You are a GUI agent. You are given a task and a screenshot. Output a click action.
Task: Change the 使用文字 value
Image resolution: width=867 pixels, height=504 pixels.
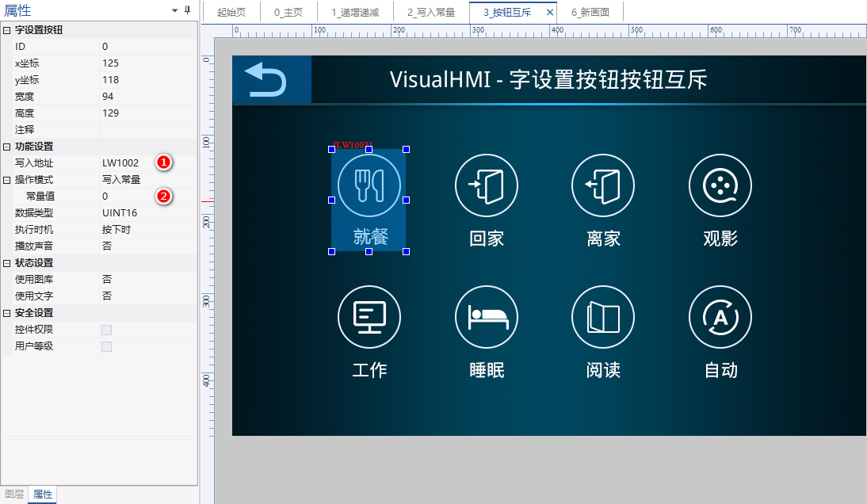148,296
